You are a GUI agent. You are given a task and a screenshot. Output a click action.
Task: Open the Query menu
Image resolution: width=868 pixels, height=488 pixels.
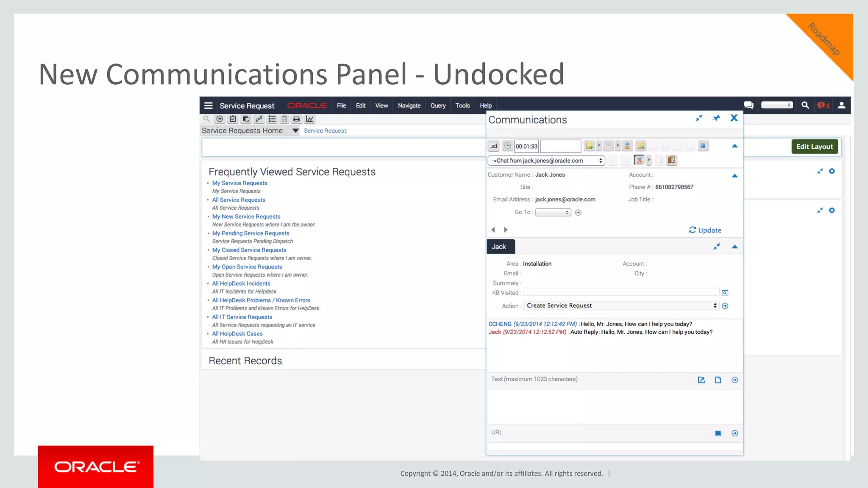pos(438,105)
